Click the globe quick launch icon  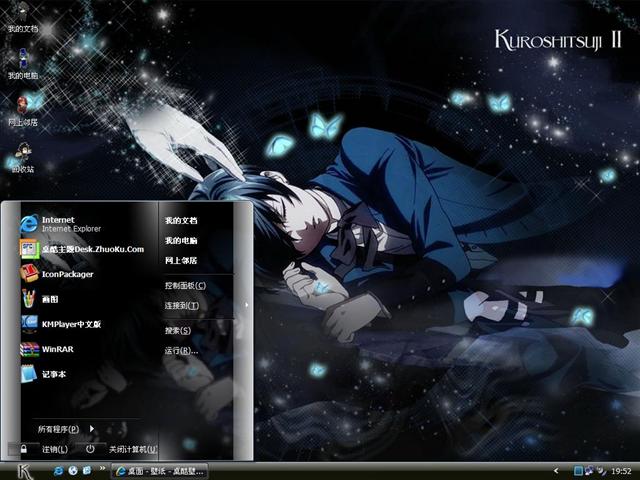pos(73,471)
